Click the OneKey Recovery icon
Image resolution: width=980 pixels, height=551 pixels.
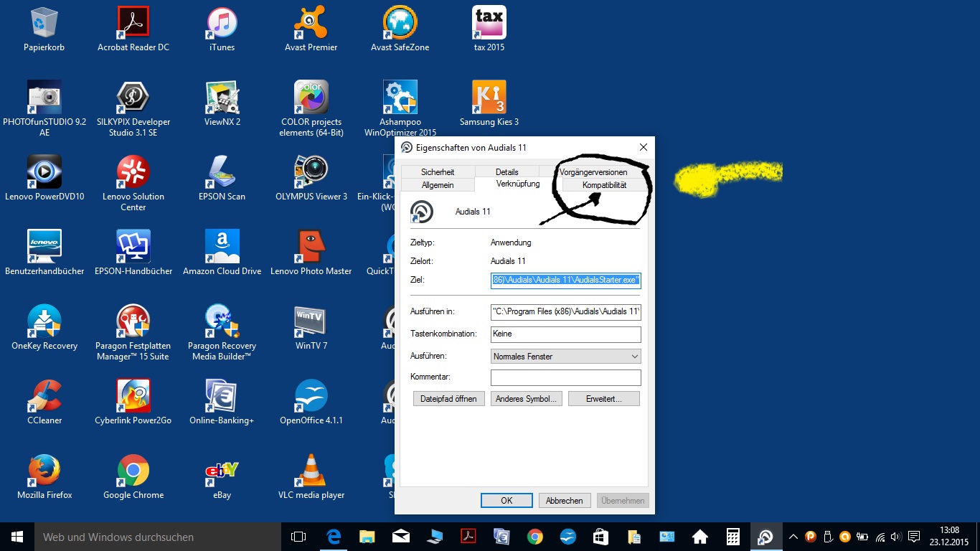44,328
